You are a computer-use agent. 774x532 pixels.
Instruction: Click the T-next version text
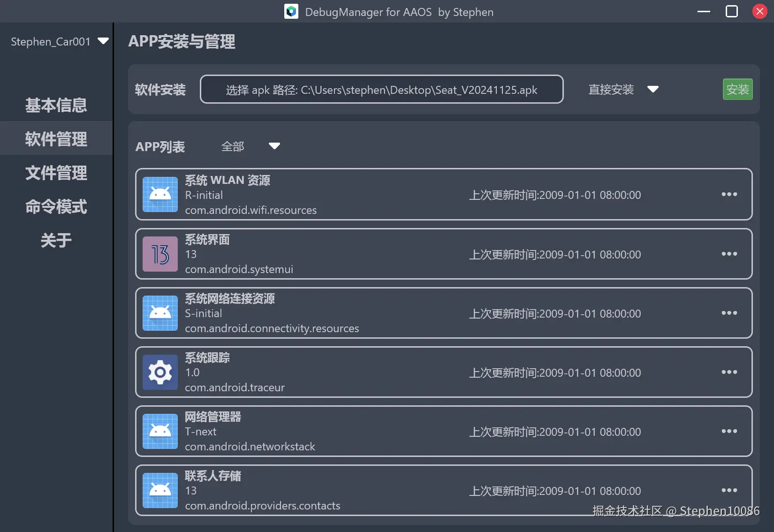201,432
